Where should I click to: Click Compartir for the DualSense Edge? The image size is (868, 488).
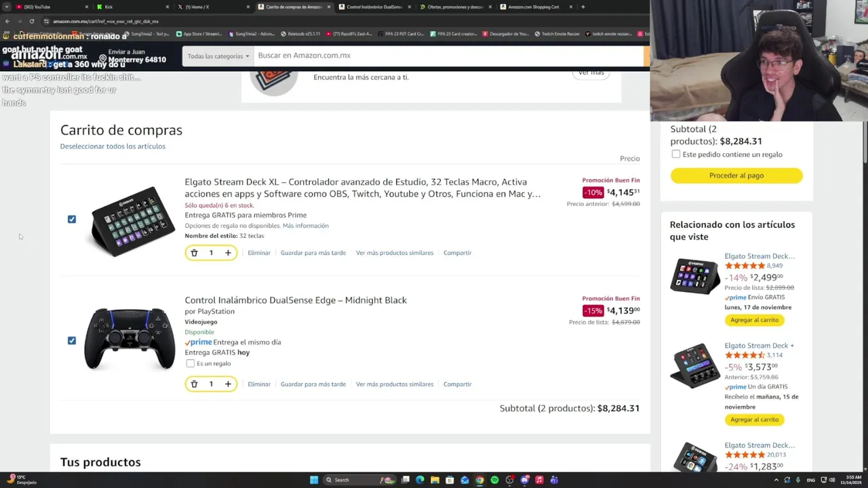pos(457,384)
